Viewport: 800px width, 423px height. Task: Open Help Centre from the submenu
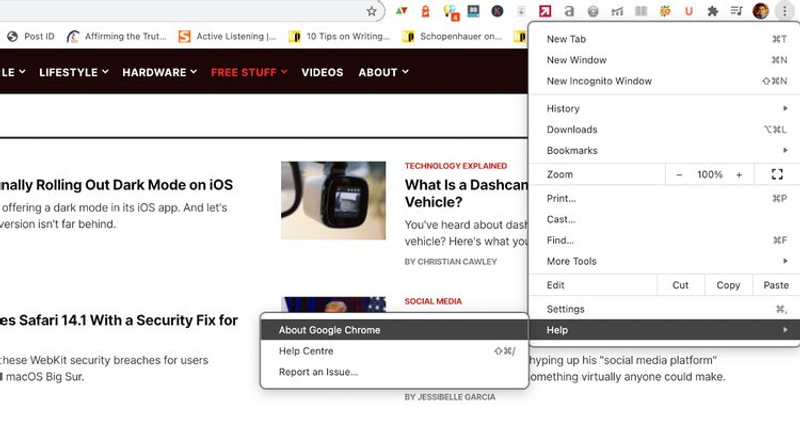coord(394,351)
